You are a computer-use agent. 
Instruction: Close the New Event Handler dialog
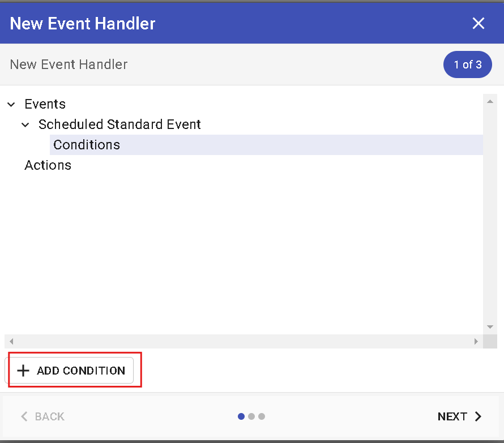[x=479, y=23]
